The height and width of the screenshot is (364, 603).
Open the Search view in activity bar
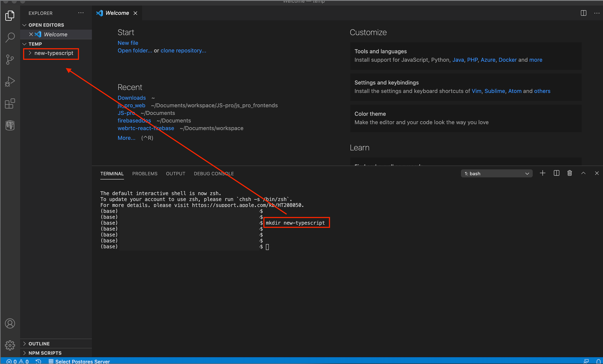point(10,37)
